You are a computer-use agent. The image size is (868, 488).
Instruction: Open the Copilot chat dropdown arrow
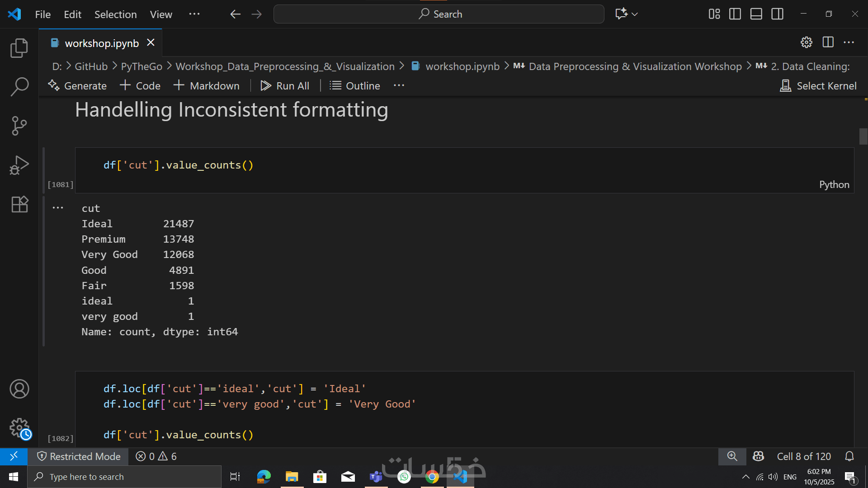tap(635, 14)
